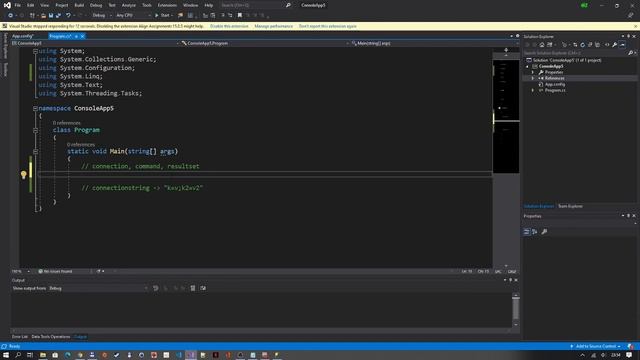The width and height of the screenshot is (640, 360).
Task: Open the Debug configuration dropdown
Action: (x=102, y=16)
